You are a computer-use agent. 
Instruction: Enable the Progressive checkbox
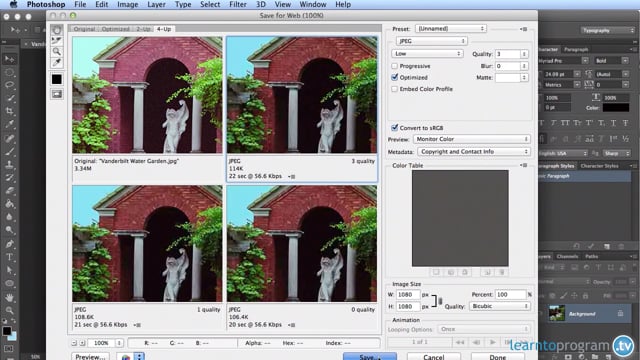(394, 66)
